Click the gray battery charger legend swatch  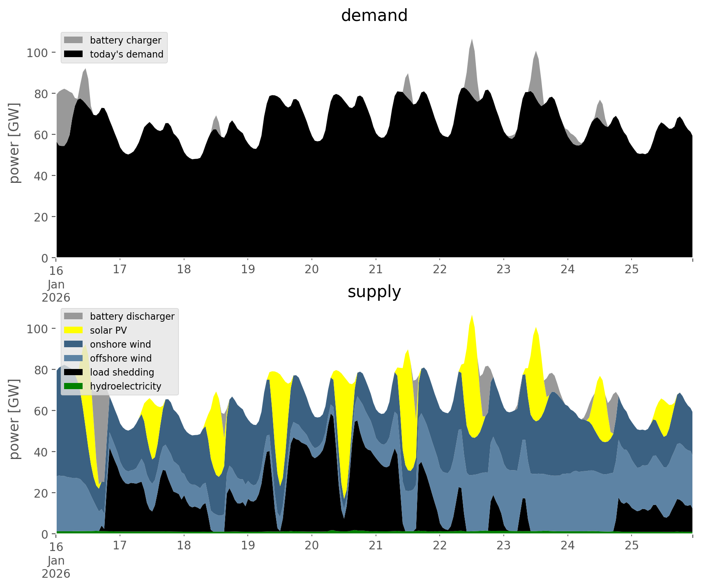(74, 40)
